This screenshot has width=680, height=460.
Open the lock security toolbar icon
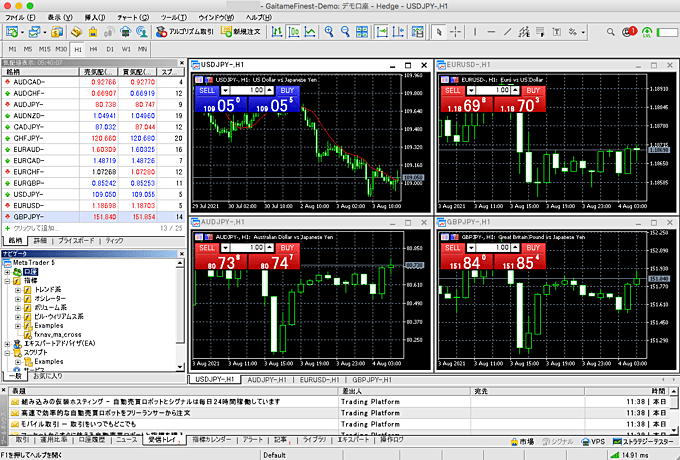[x=93, y=32]
